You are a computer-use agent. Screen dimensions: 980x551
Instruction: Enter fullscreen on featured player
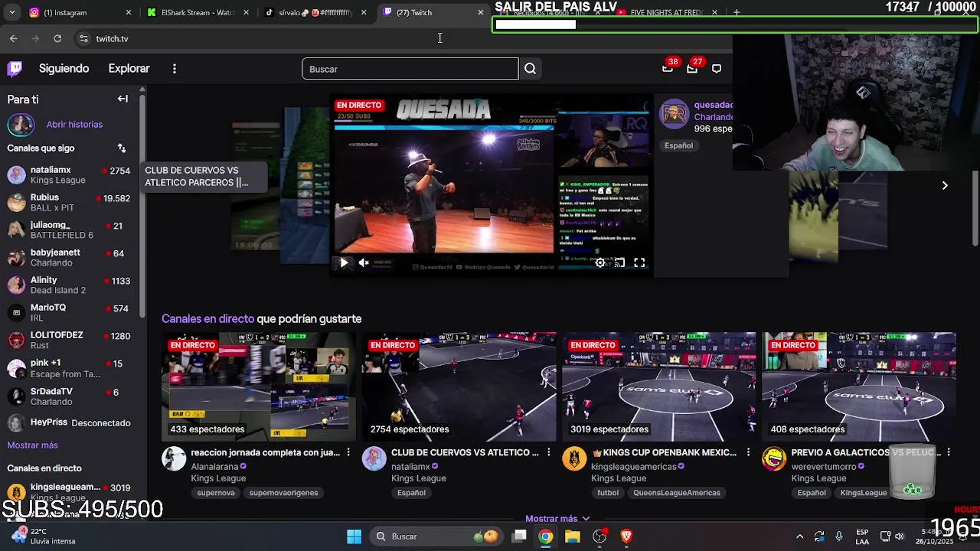(x=639, y=262)
